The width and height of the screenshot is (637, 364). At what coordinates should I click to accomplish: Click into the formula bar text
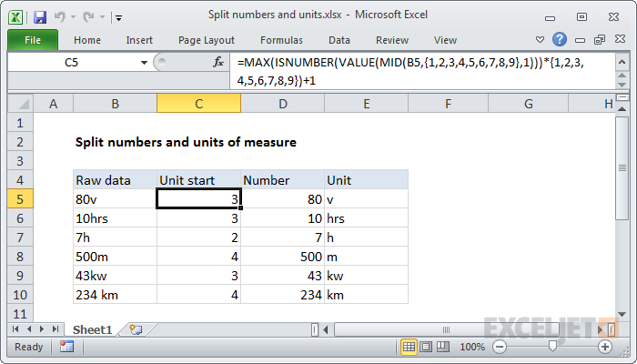point(422,72)
